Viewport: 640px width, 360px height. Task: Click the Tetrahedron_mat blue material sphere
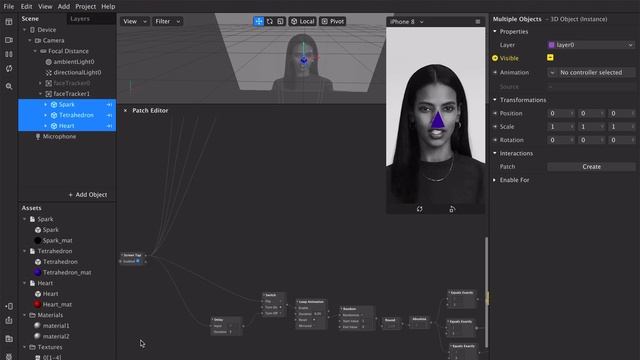click(38, 272)
